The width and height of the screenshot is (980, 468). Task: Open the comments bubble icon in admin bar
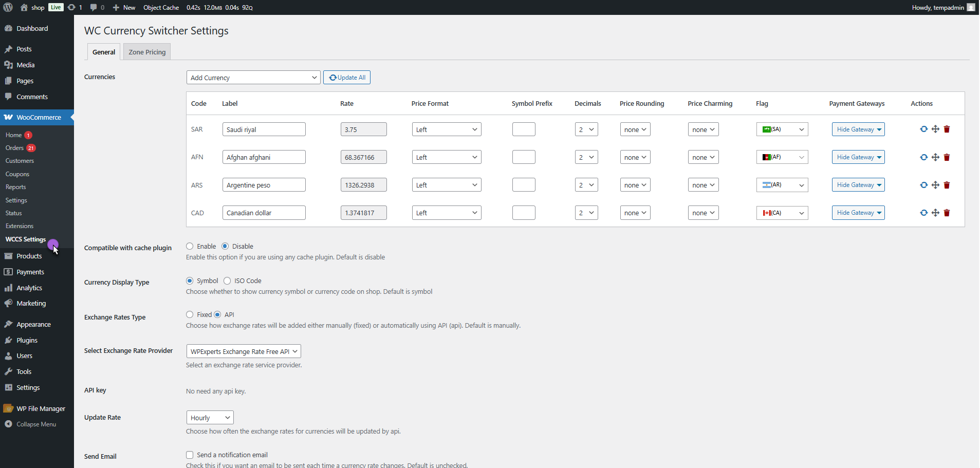[x=94, y=7]
